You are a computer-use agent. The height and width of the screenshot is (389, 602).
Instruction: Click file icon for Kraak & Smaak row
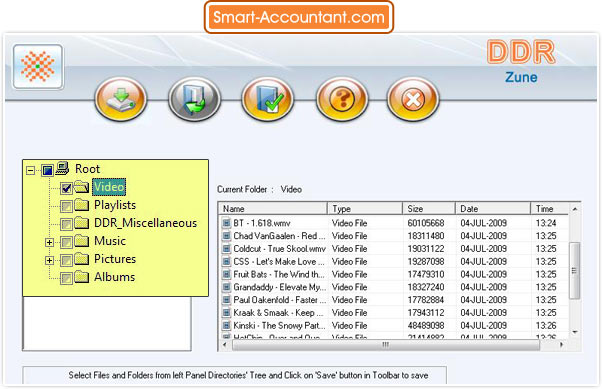coord(227,313)
